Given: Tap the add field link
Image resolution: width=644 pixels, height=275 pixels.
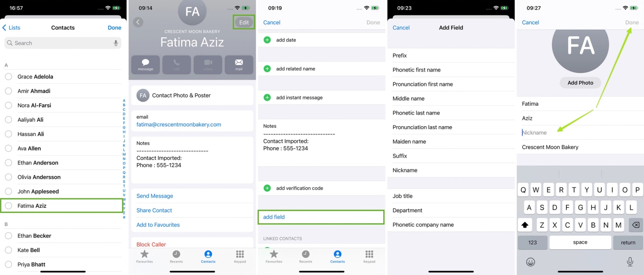Looking at the screenshot, I should coord(274,217).
